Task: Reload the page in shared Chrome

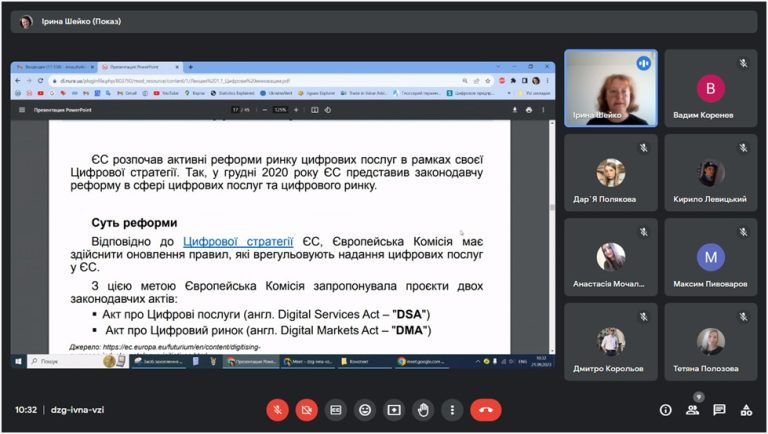Action: pyautogui.click(x=40, y=80)
